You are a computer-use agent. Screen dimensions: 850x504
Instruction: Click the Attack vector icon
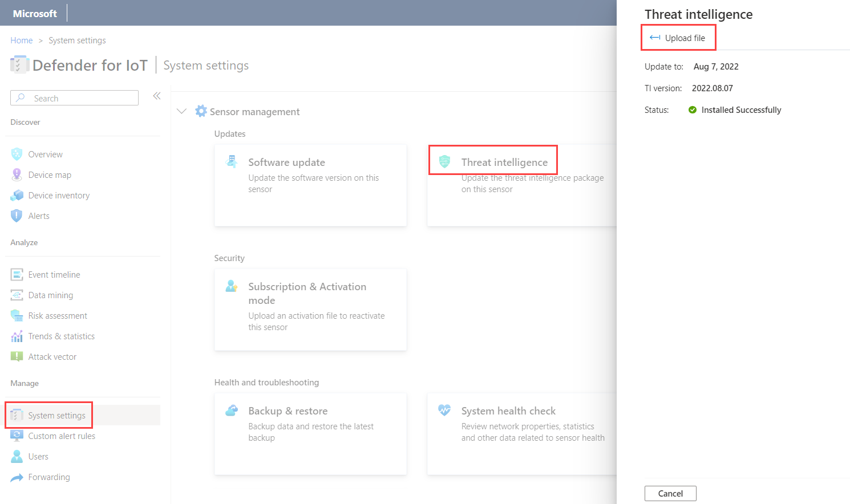17,356
